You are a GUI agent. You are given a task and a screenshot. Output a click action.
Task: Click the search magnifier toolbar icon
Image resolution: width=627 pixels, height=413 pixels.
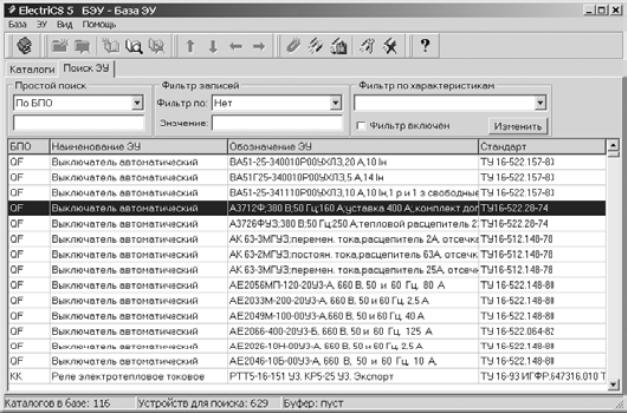pyautogui.click(x=134, y=46)
